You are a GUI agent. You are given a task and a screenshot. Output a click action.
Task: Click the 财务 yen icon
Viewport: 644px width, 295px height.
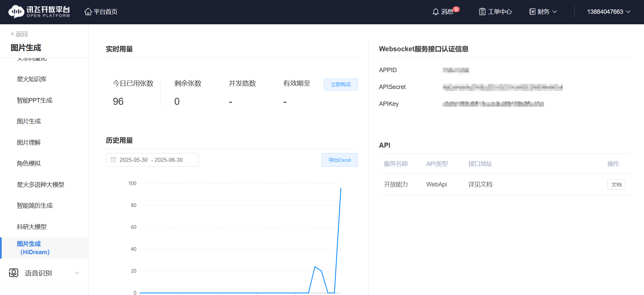pos(532,12)
